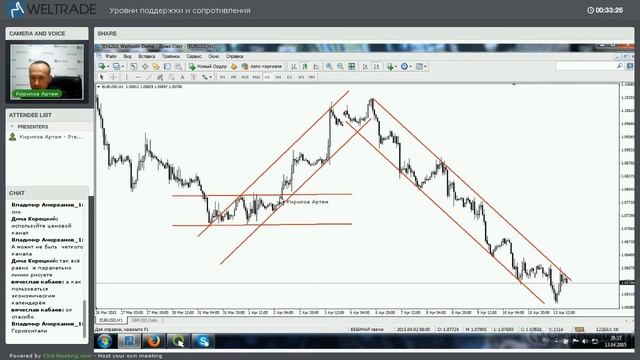
Task: Switch timeframe to M30
Action: (x=256, y=77)
